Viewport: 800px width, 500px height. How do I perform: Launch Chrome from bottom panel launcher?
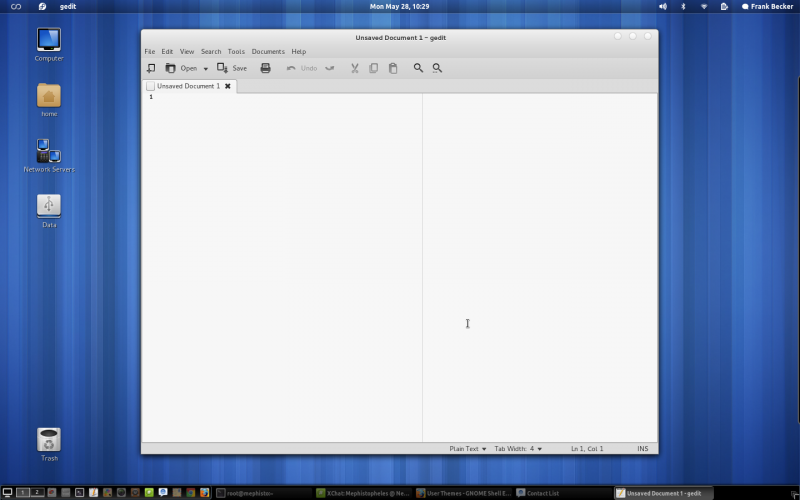click(190, 493)
